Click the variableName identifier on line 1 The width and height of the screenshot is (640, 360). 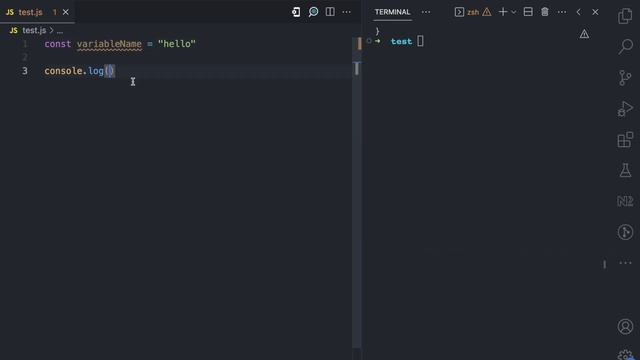point(109,44)
